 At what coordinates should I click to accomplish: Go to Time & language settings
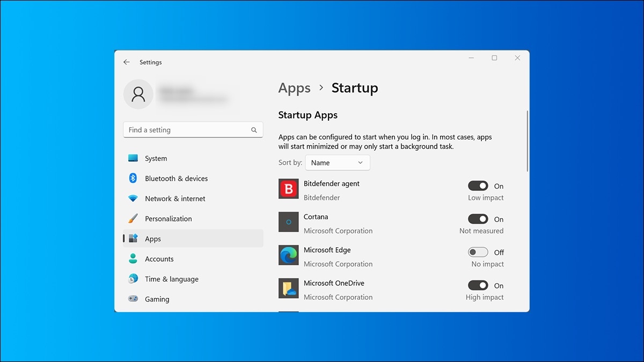(x=171, y=279)
